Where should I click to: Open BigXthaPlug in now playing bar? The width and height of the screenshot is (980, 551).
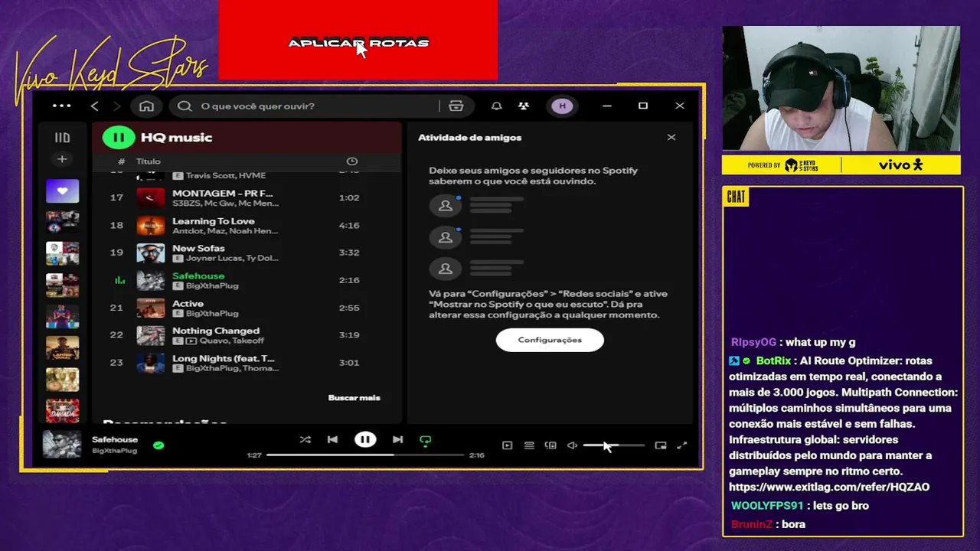115,451
